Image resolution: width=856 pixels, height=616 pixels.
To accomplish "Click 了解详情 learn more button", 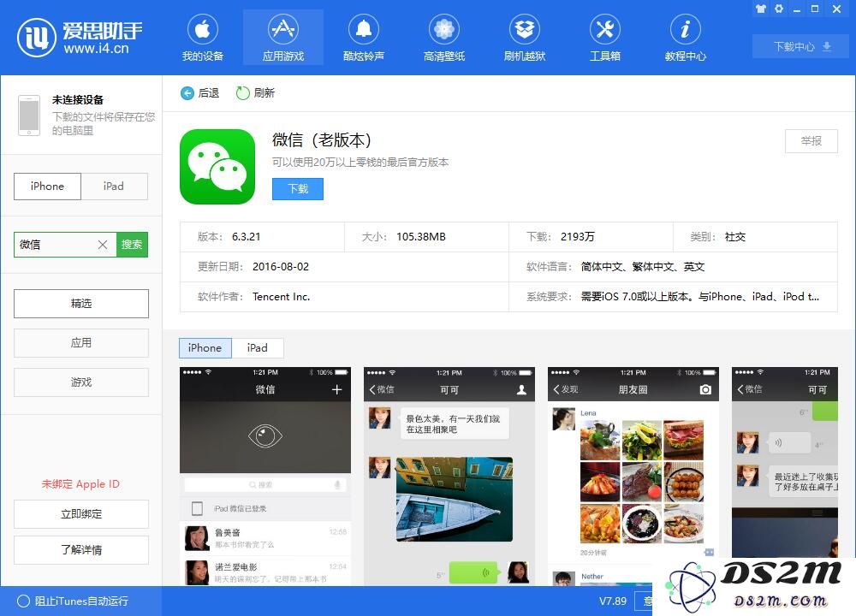I will pos(81,550).
